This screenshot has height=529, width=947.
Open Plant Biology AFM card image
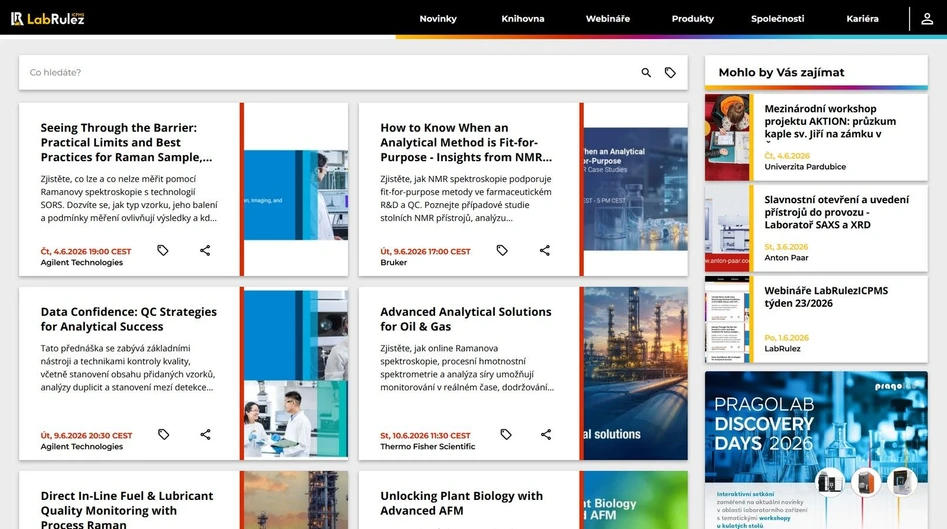635,500
